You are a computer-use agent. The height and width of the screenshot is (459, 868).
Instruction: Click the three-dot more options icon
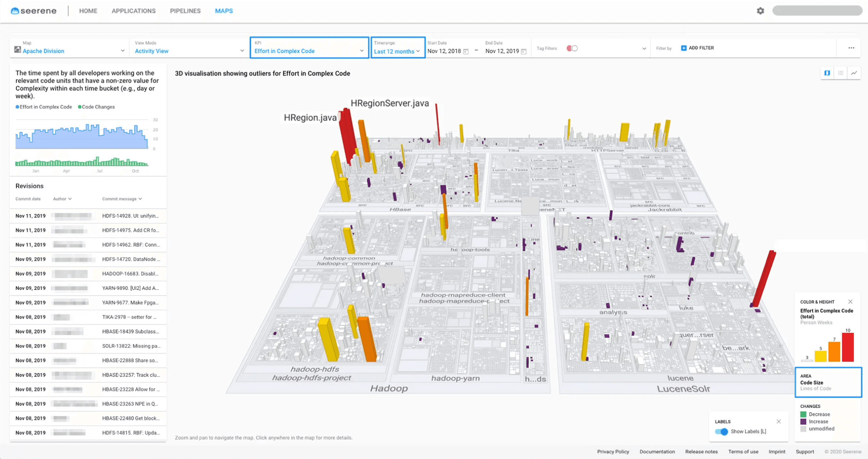851,48
